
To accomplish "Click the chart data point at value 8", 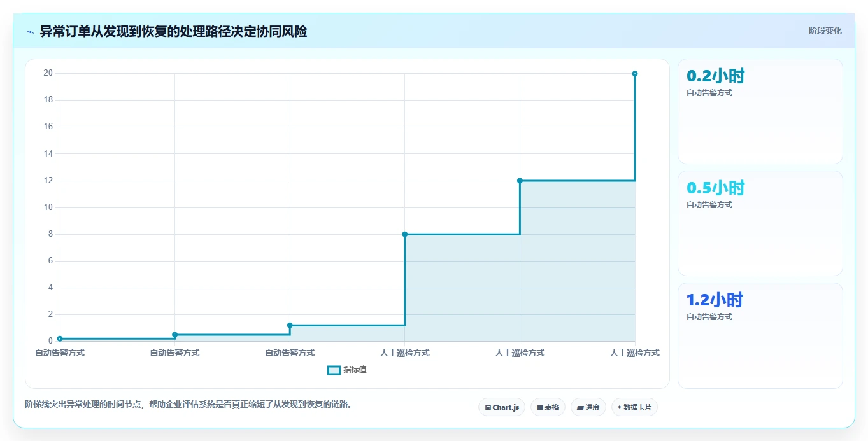I will point(405,234).
